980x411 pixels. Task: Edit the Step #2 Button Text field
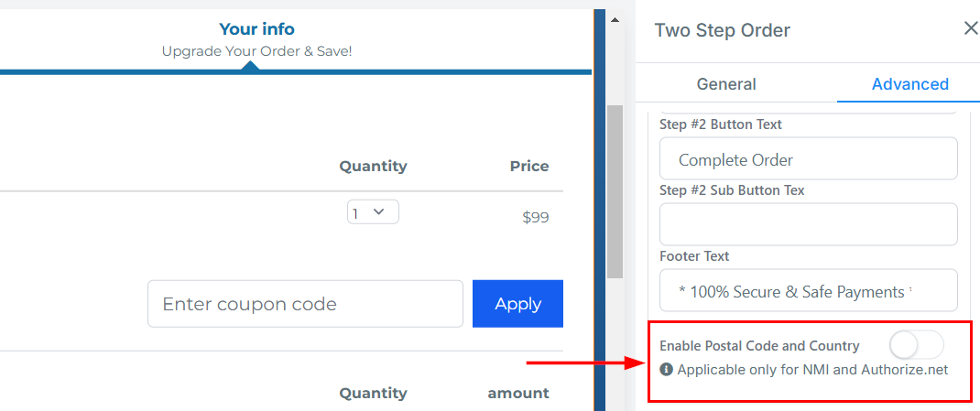point(808,159)
